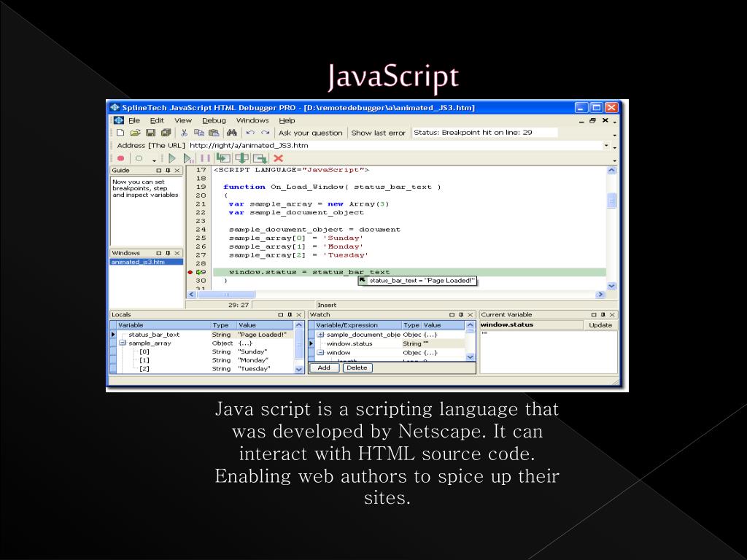
Task: Click the Undo arrow icon
Action: pos(251,133)
